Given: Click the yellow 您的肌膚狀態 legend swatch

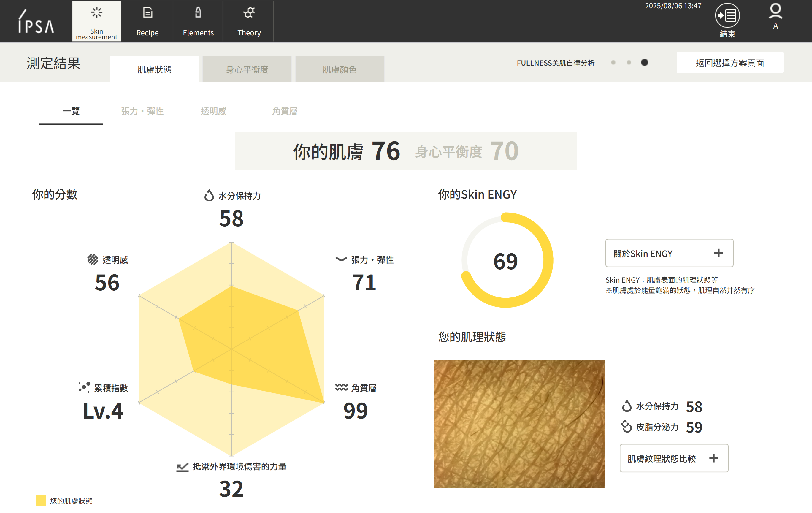Looking at the screenshot, I should coord(41,501).
